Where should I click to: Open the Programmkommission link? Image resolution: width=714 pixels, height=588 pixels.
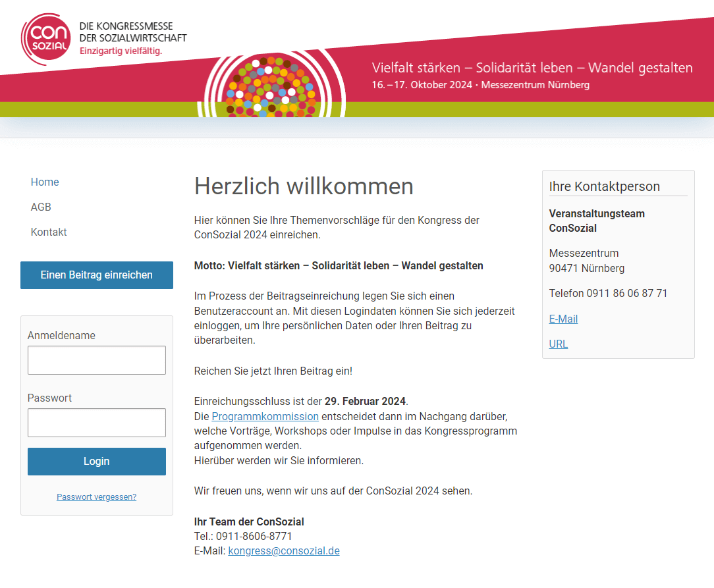(265, 416)
